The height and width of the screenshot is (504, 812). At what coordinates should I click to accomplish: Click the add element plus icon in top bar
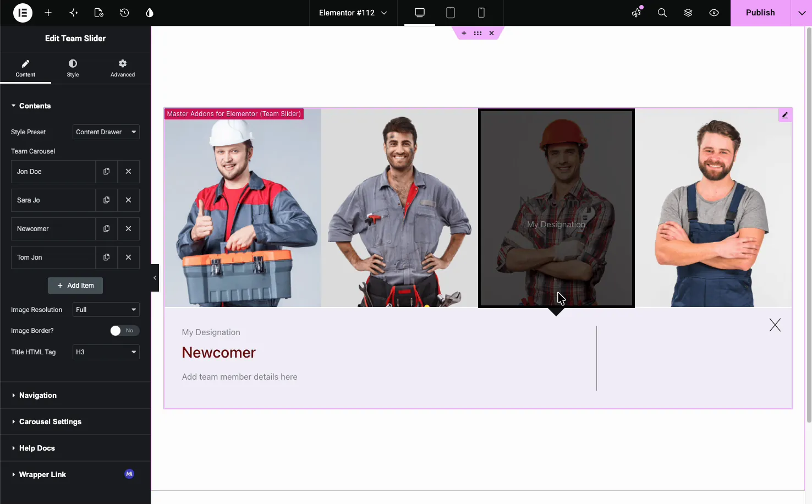(x=48, y=13)
